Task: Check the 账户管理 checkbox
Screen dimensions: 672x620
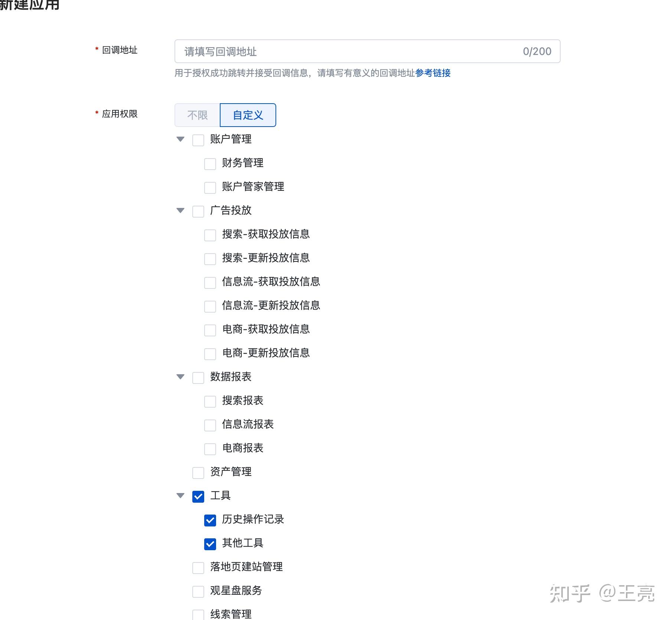Action: (198, 140)
